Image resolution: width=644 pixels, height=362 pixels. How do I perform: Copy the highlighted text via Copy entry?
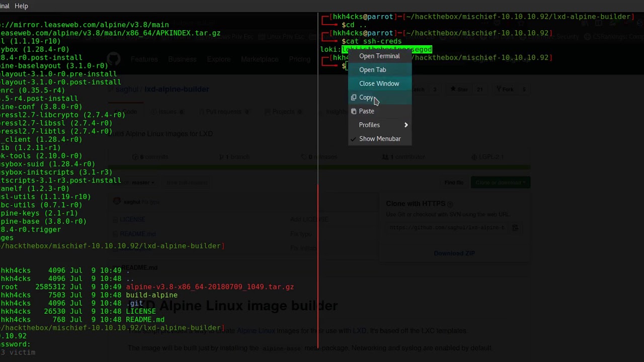click(x=366, y=98)
